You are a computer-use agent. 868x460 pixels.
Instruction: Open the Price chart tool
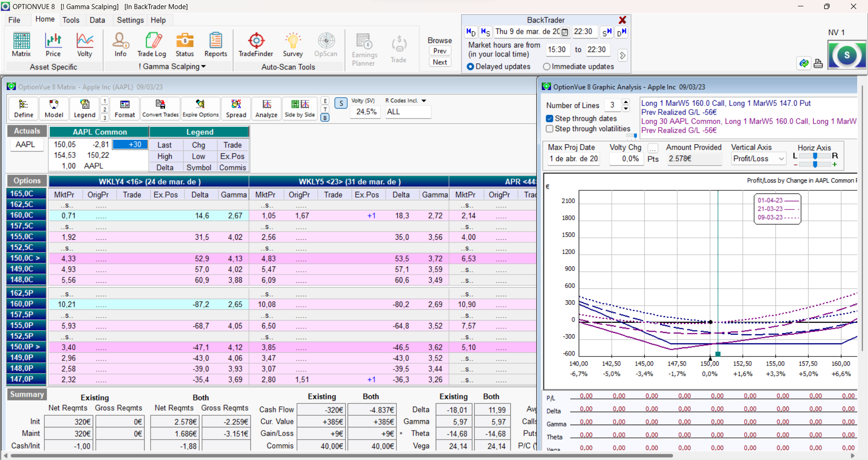[53, 45]
